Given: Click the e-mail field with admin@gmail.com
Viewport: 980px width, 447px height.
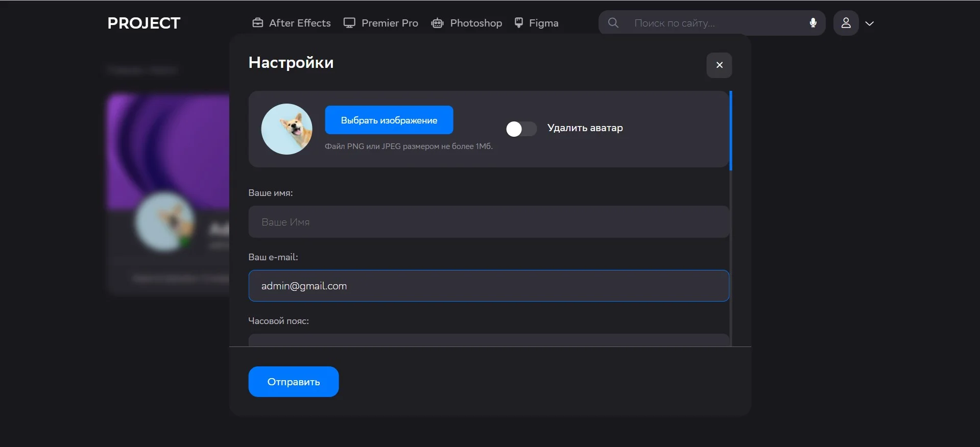Looking at the screenshot, I should point(488,286).
